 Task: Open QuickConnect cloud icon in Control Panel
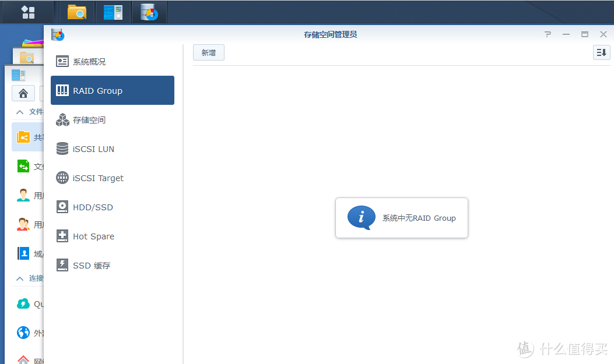23,304
